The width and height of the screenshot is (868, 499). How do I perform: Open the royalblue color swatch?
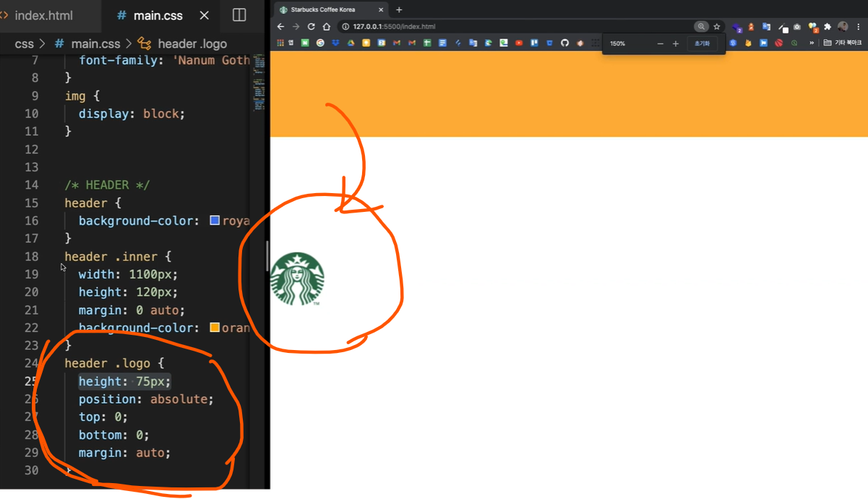pos(215,220)
